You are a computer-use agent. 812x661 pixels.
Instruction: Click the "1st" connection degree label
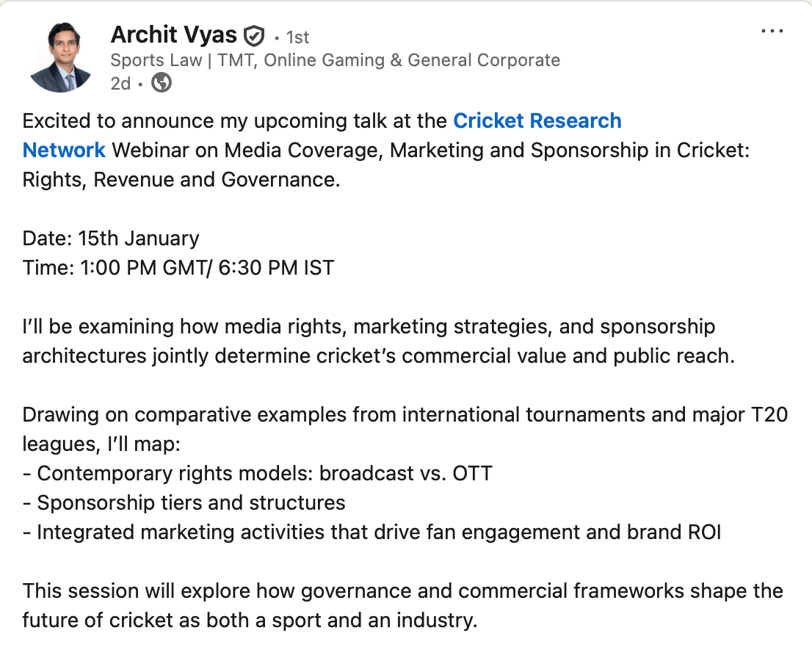(x=297, y=37)
